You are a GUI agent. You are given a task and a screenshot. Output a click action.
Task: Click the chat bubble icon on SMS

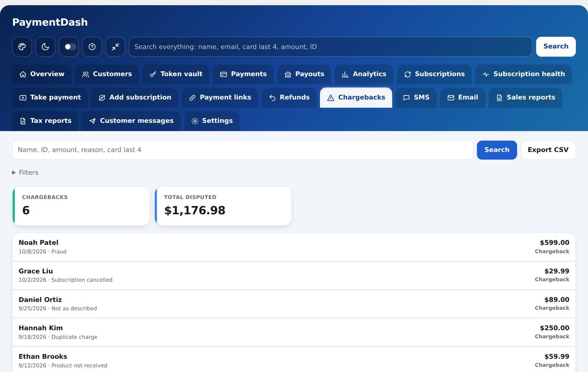point(407,98)
